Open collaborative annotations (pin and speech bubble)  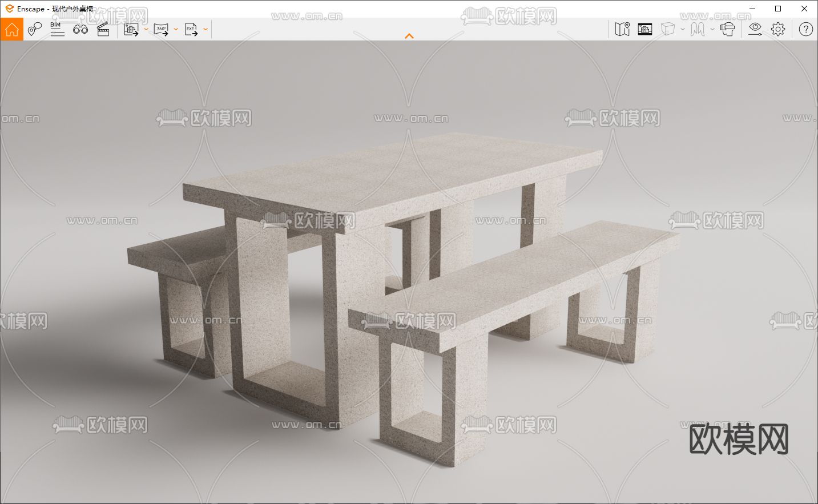coord(34,29)
